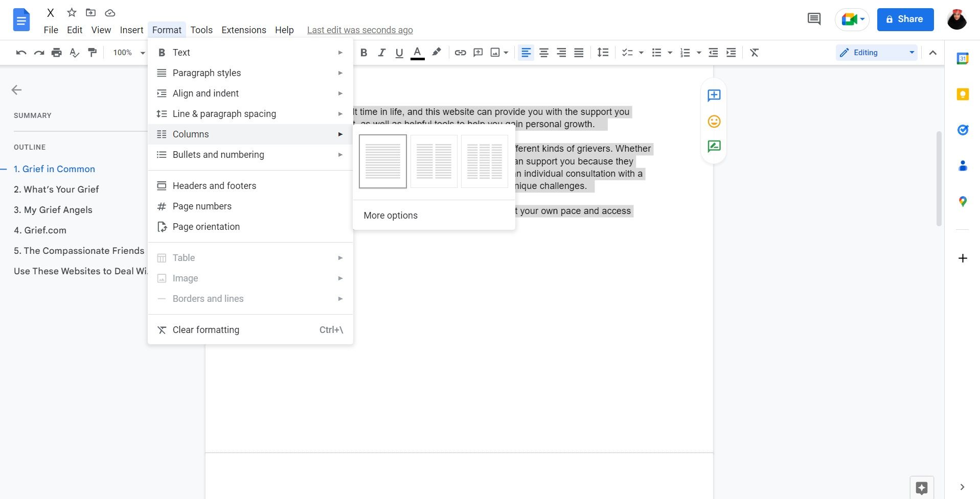
Task: Click the Clear formatting toolbar icon
Action: (x=755, y=52)
